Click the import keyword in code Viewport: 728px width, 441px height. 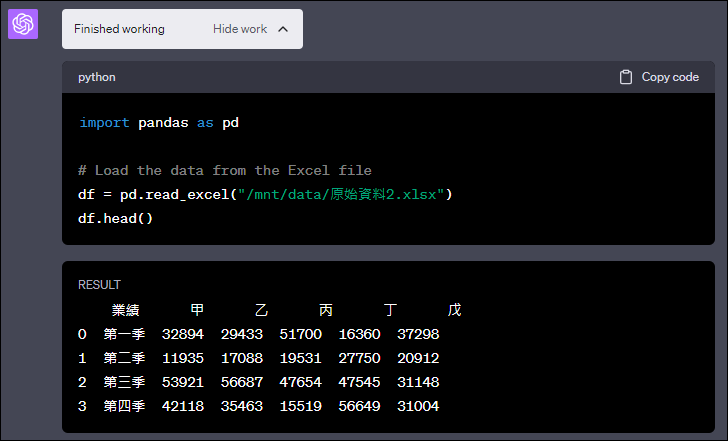(x=104, y=123)
